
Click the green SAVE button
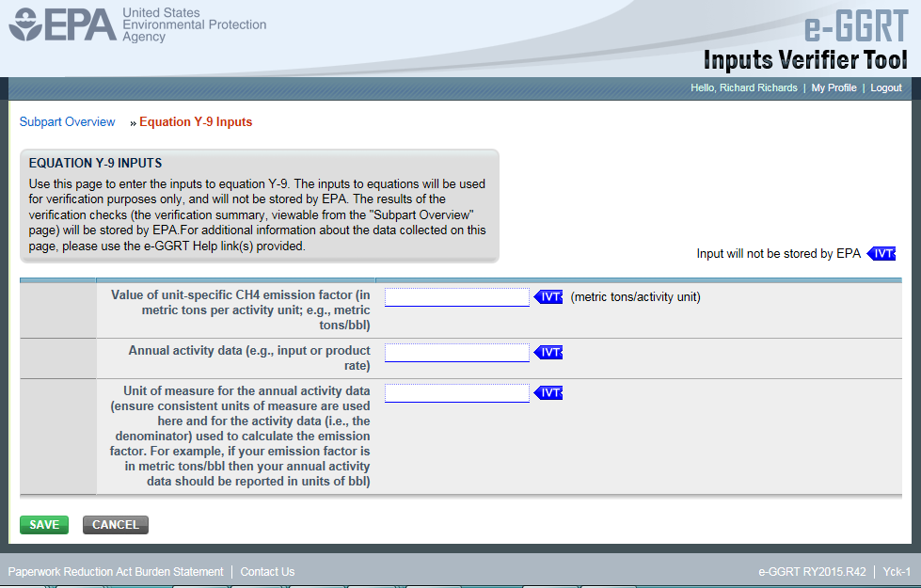44,525
